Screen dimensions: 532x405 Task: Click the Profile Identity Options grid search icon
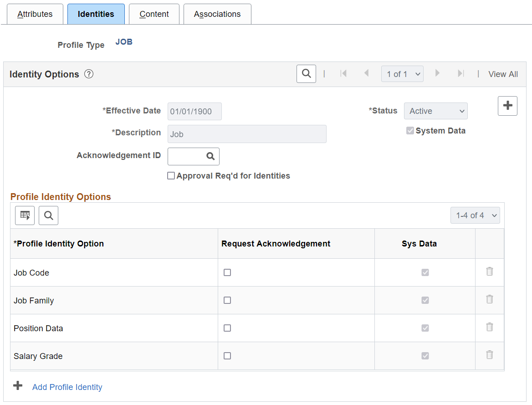[48, 215]
